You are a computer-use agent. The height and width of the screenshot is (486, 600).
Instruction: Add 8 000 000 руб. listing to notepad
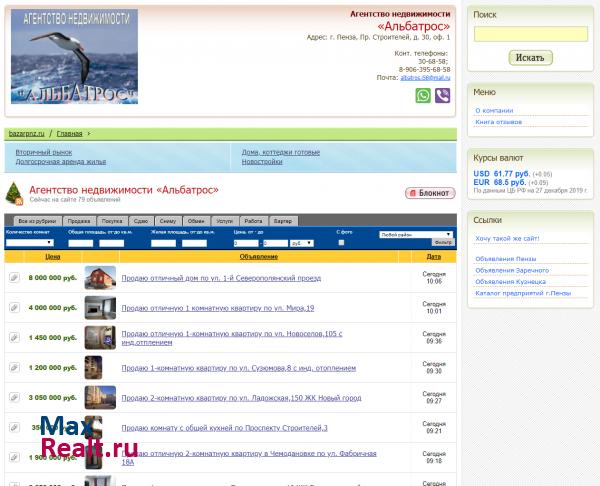(14, 277)
